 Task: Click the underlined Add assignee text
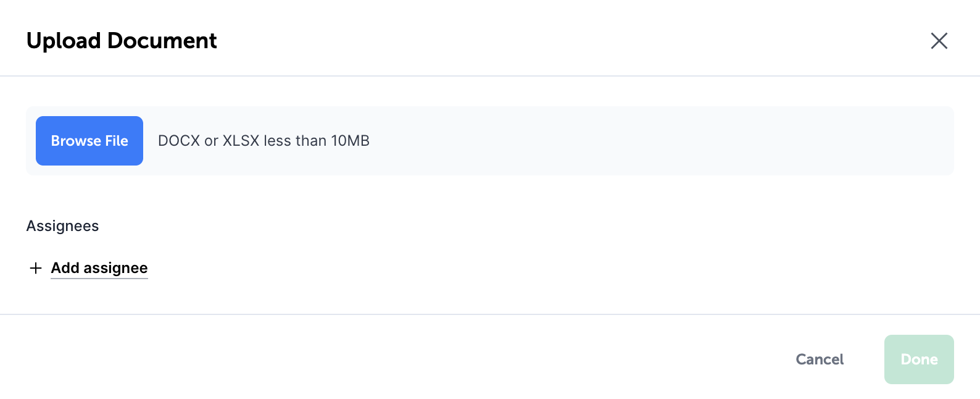tap(99, 268)
